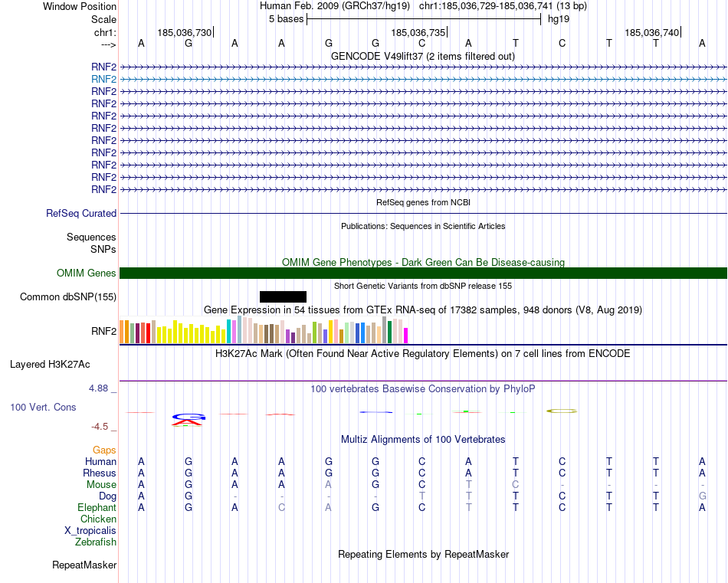This screenshot has height=583, width=728.
Task: Click the 'Publications: Sequences in Scientific Articles' title
Action: click(423, 226)
